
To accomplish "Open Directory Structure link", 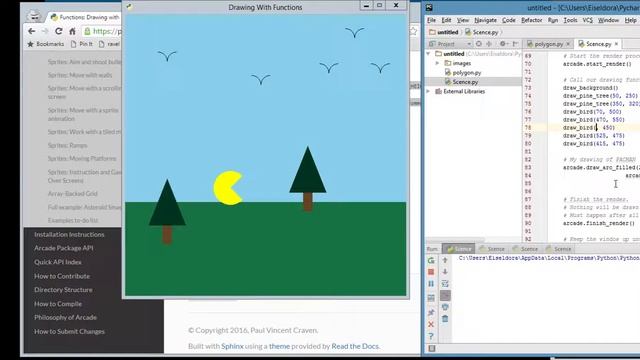I will click(x=63, y=290).
